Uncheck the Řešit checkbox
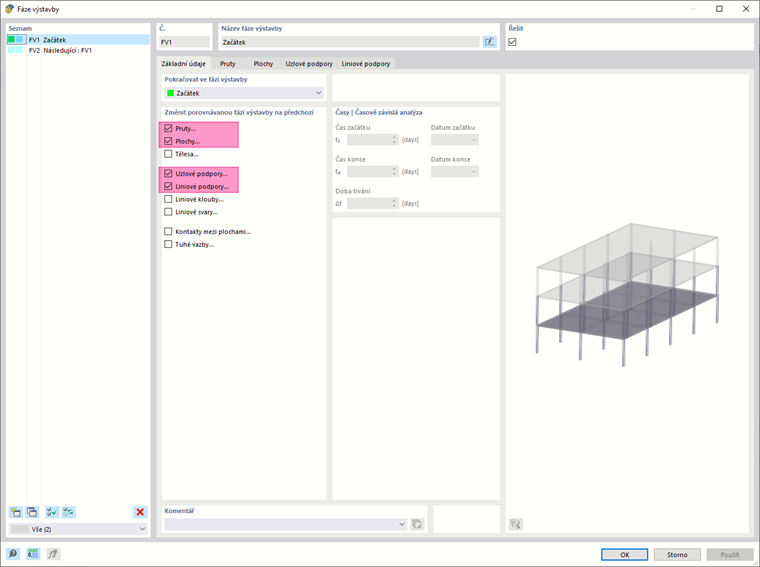This screenshot has width=760, height=567. pyautogui.click(x=512, y=42)
